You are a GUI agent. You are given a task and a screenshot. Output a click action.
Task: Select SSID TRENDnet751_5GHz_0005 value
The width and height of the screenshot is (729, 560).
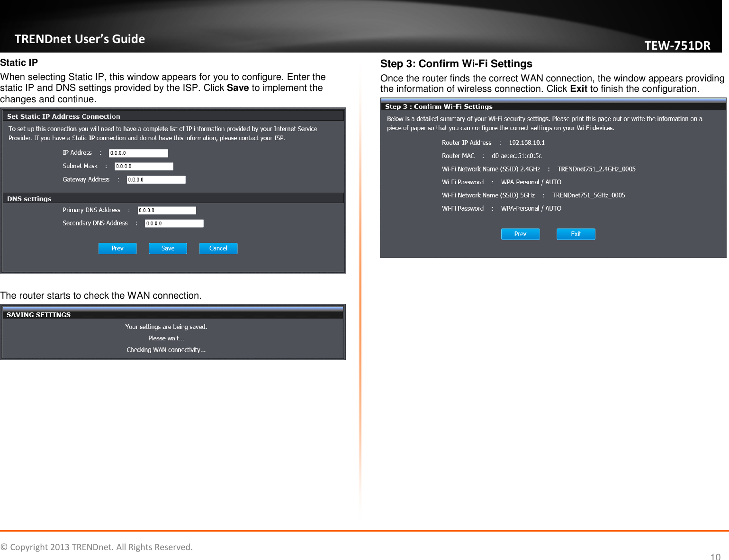(588, 195)
